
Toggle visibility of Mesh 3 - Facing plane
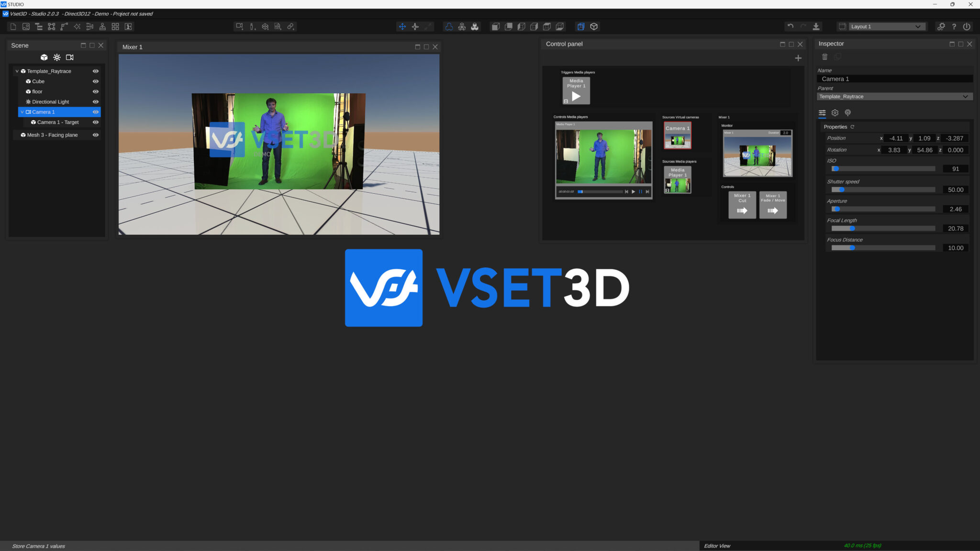coord(96,135)
